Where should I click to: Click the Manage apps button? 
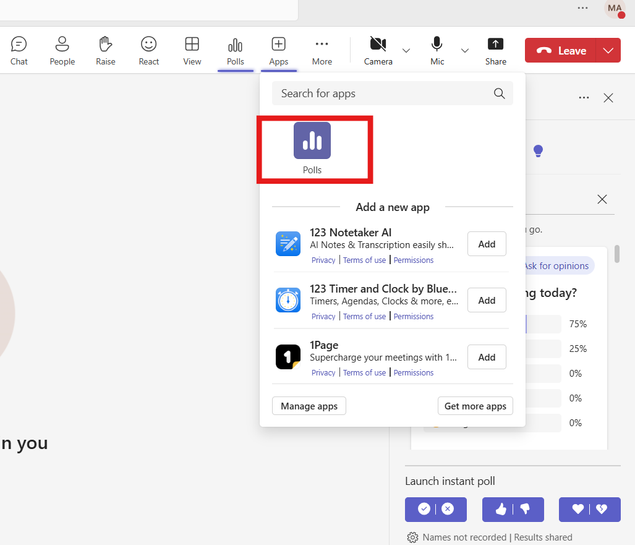click(309, 406)
